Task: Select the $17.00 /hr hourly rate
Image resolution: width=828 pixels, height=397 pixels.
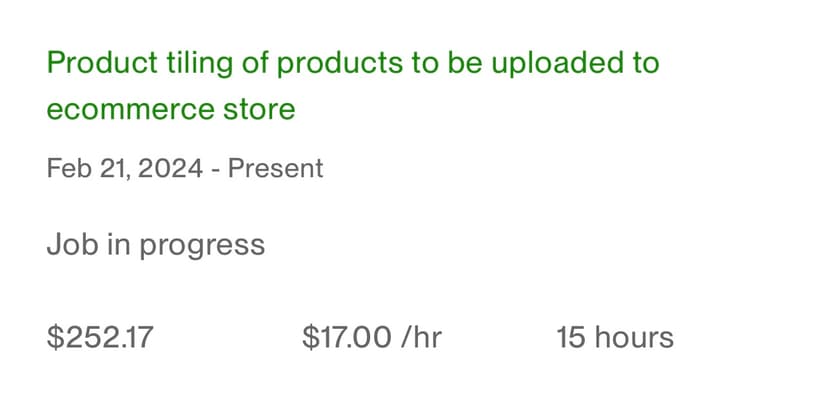Action: point(372,338)
